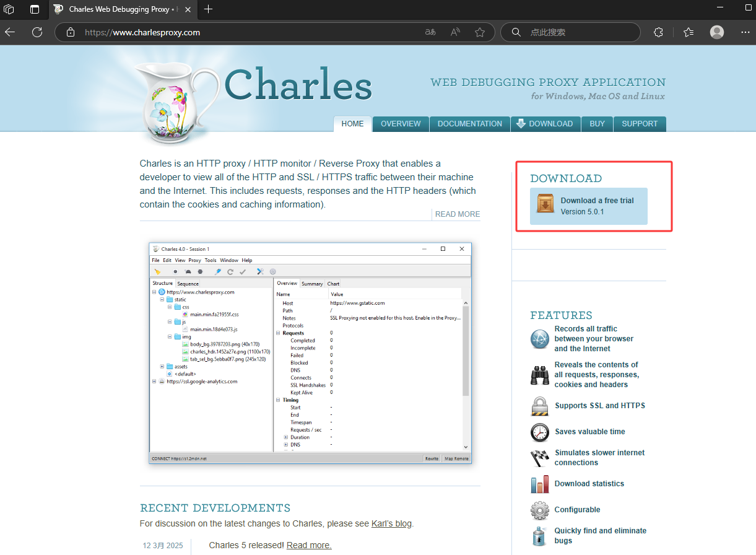The image size is (756, 555).
Task: Click the globe icon for Records all traffic
Action: point(540,339)
